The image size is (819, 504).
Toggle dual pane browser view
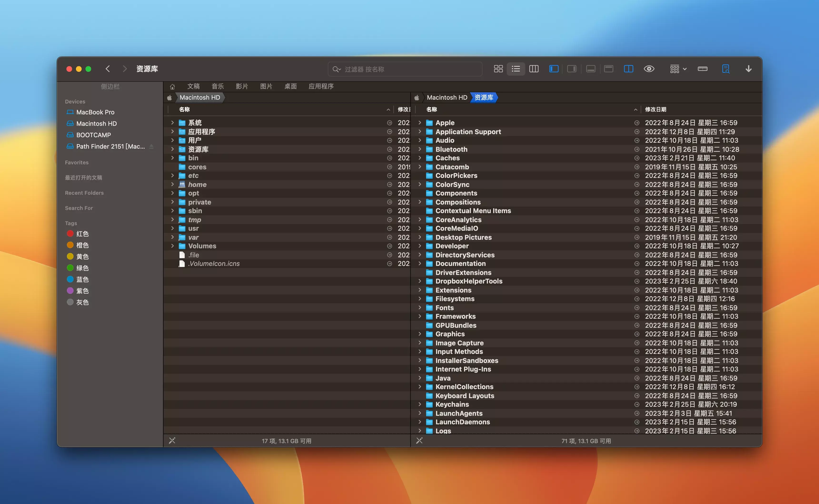click(x=629, y=69)
